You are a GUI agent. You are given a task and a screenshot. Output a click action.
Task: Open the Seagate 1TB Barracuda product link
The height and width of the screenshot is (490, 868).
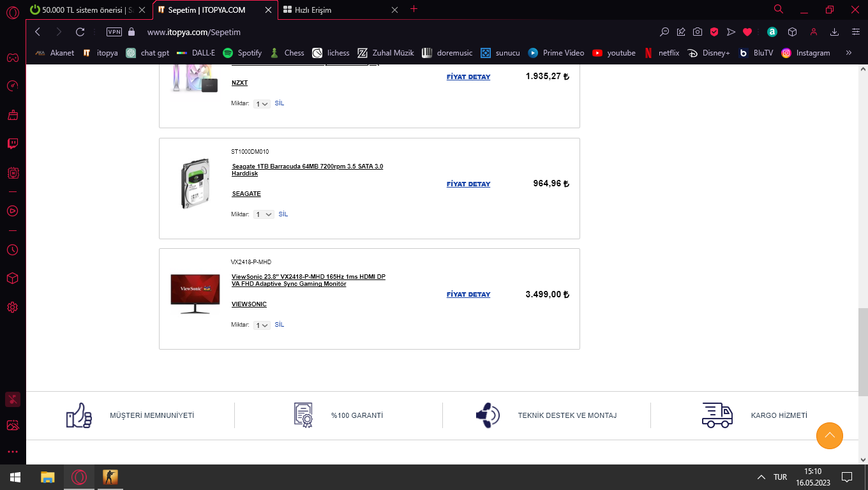click(x=308, y=170)
